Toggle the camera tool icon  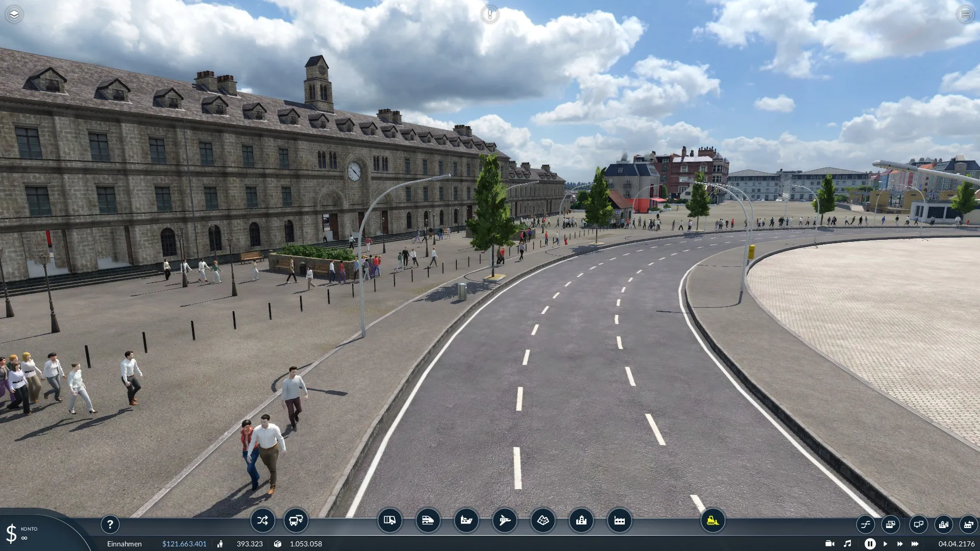(829, 544)
